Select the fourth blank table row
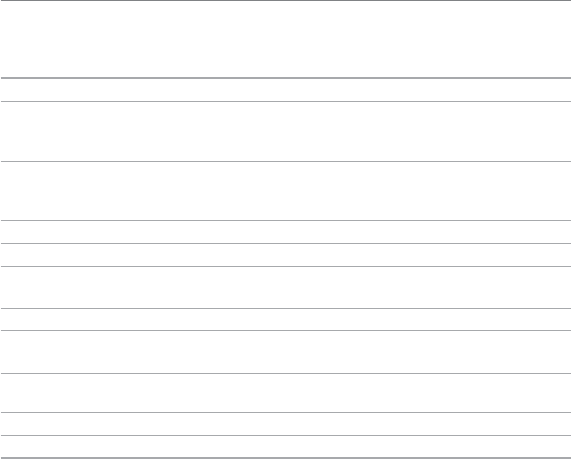571x459 pixels. click(x=286, y=232)
